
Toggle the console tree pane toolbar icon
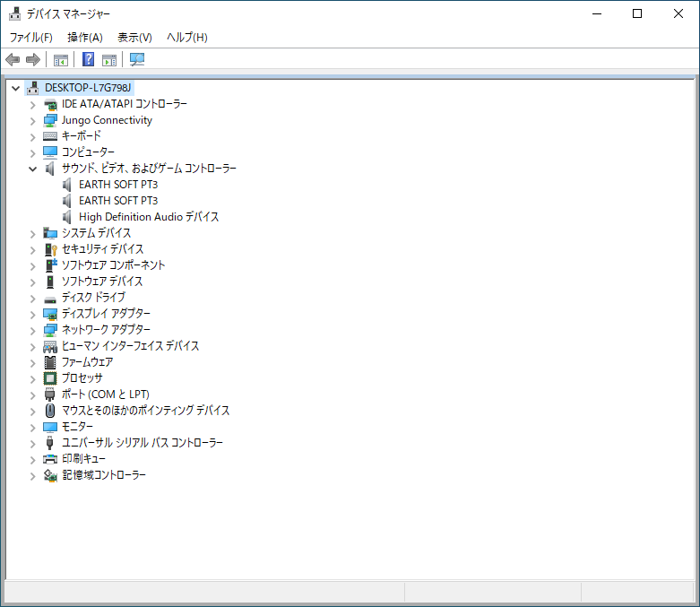click(x=61, y=60)
